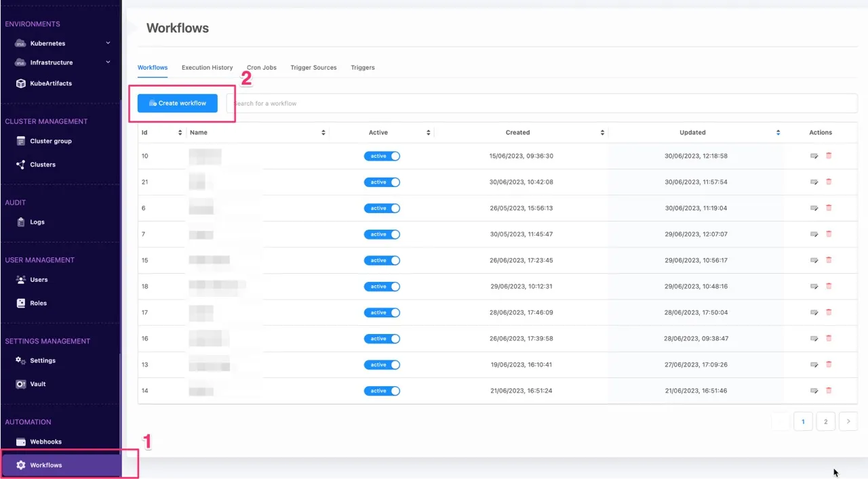Switch to the Triggers tab
868x479 pixels.
[363, 68]
